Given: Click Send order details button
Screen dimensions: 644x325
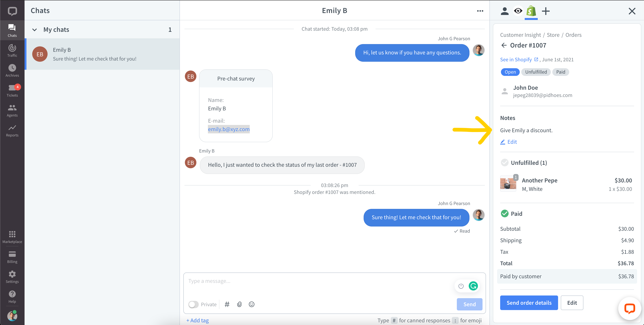Looking at the screenshot, I should tap(529, 303).
